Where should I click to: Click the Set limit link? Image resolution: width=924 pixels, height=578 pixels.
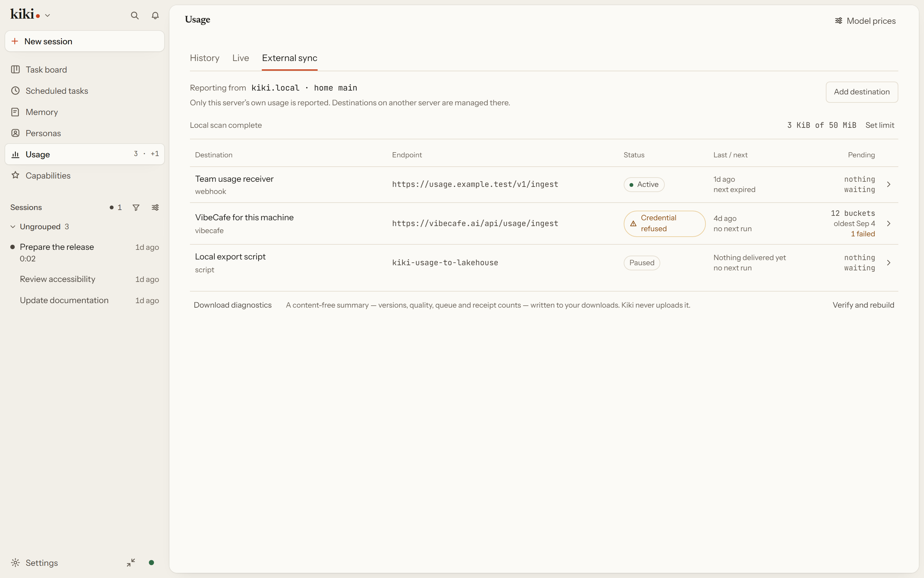click(880, 125)
